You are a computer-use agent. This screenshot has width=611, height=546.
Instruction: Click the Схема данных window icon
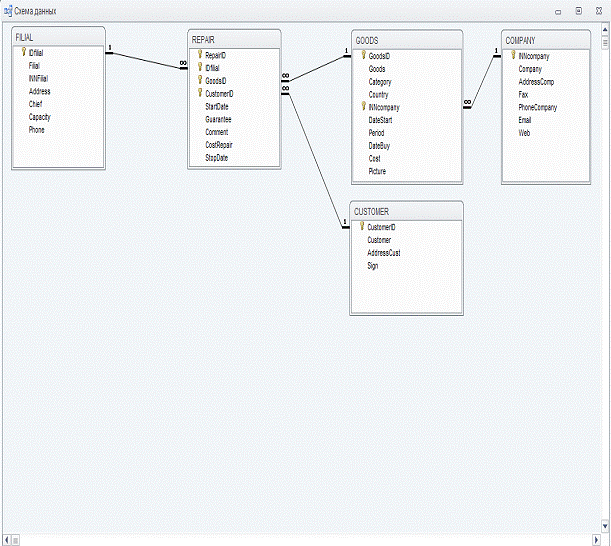[7, 9]
